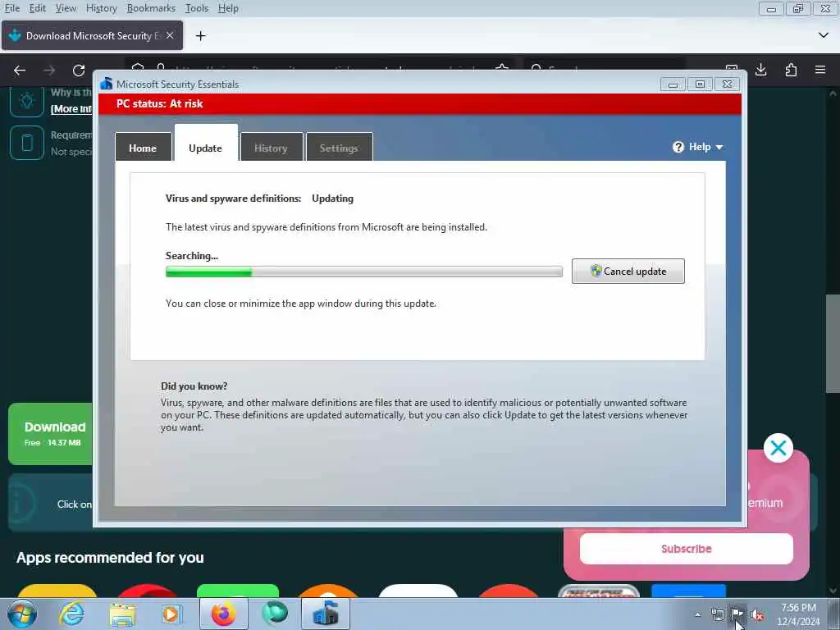This screenshot has width=840, height=630.
Task: Click the info icon beside Click on
Action: click(x=20, y=503)
